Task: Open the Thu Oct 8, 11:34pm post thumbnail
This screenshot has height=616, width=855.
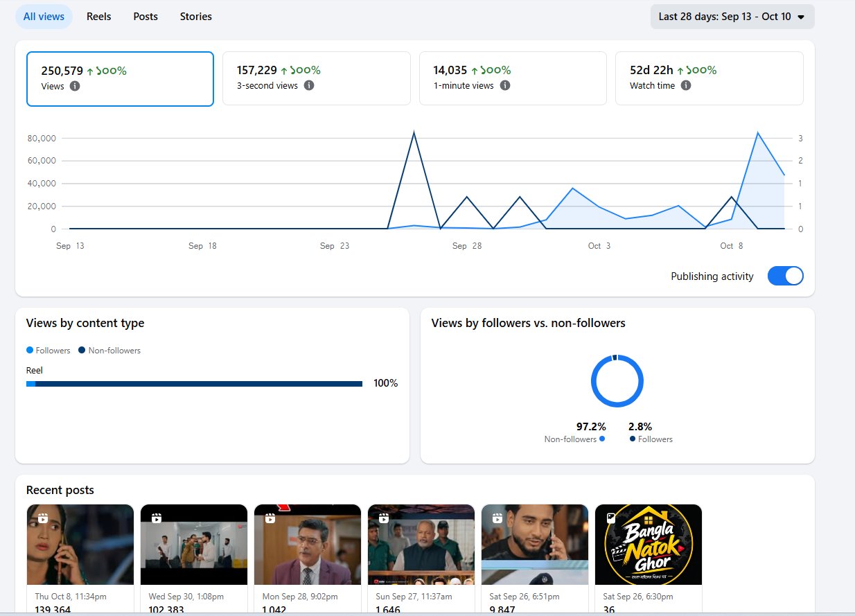Action: click(80, 545)
